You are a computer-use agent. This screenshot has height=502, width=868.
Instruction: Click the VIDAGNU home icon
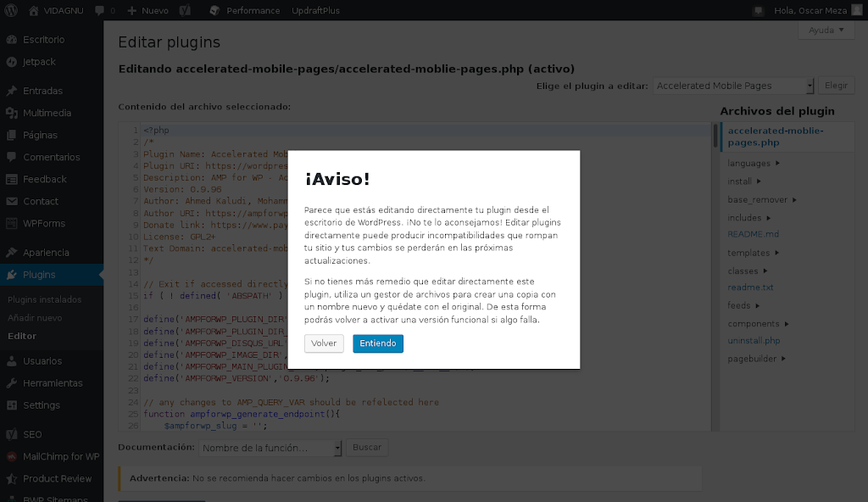tap(34, 10)
